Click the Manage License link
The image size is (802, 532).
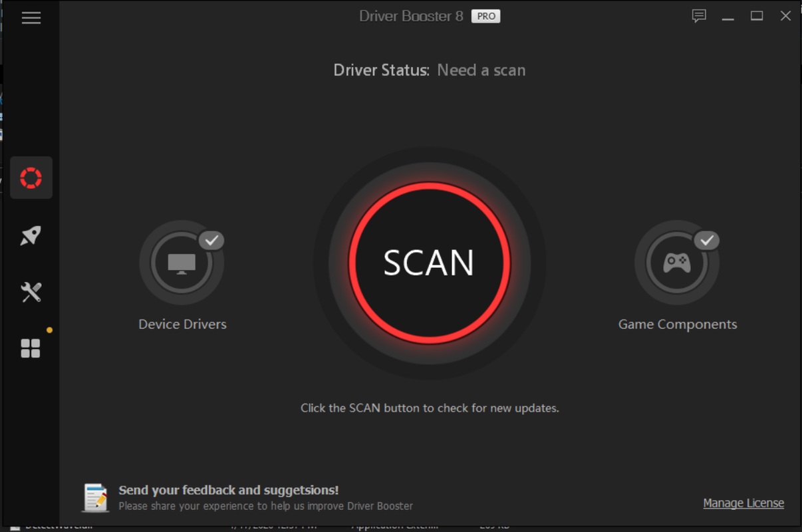743,503
